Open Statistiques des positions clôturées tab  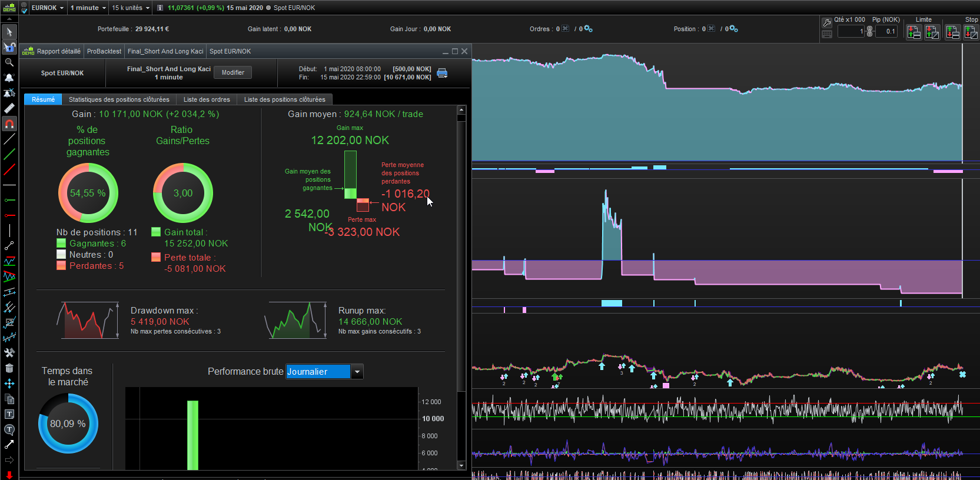point(119,99)
